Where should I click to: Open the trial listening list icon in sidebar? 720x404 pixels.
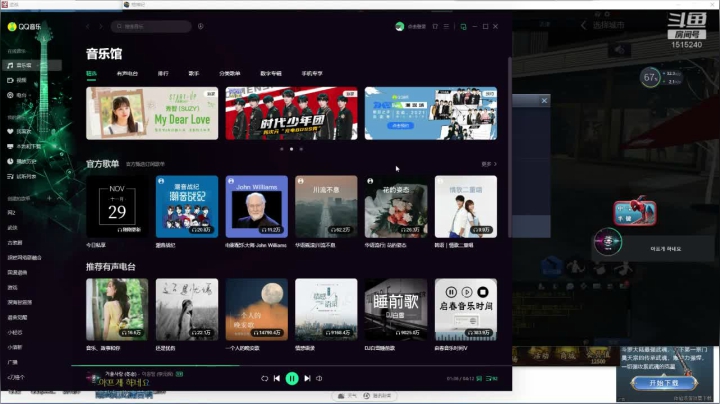point(10,176)
